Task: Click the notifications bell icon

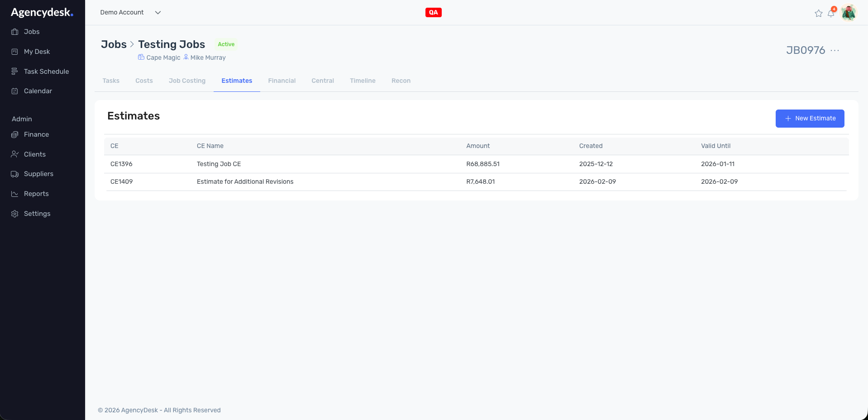Action: pos(831,14)
